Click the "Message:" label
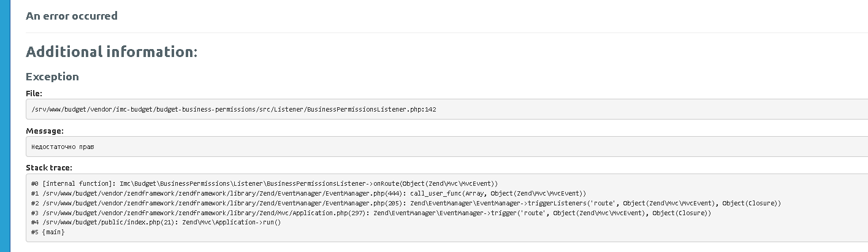 pyautogui.click(x=45, y=131)
